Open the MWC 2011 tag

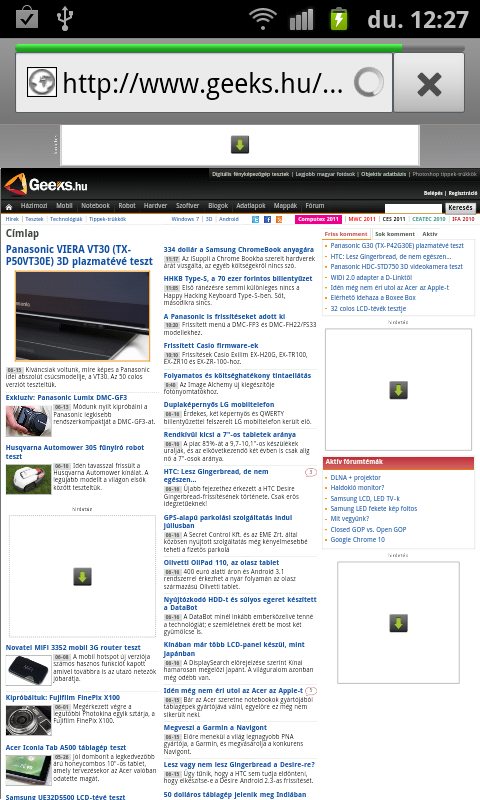pos(362,219)
